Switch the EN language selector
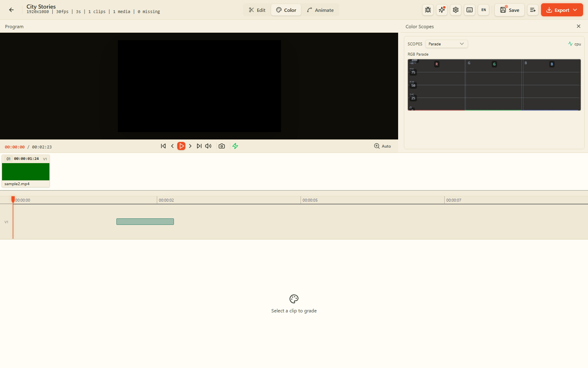The image size is (588, 368). tap(483, 10)
